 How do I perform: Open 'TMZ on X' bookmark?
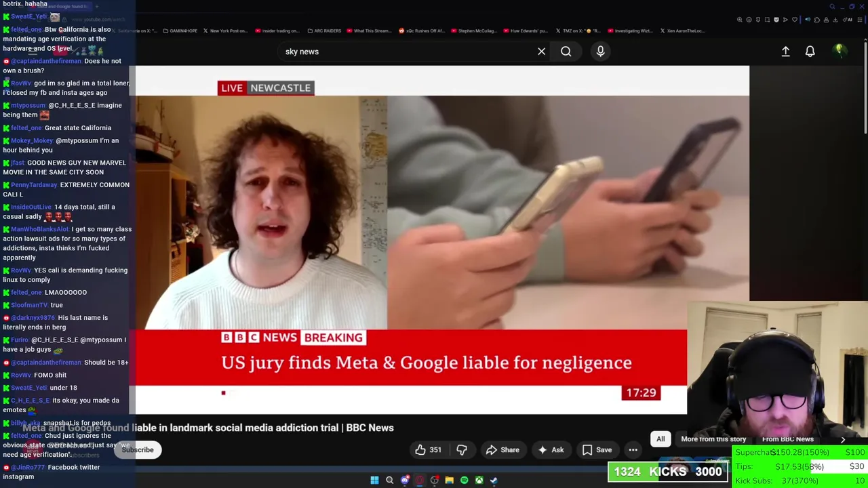click(x=578, y=30)
